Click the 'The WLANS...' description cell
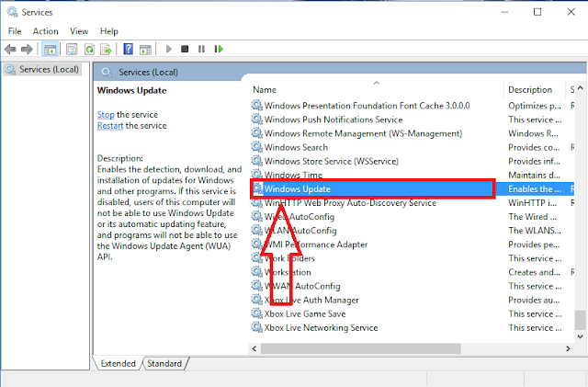Viewport: 588px width, 387px height. (x=535, y=231)
